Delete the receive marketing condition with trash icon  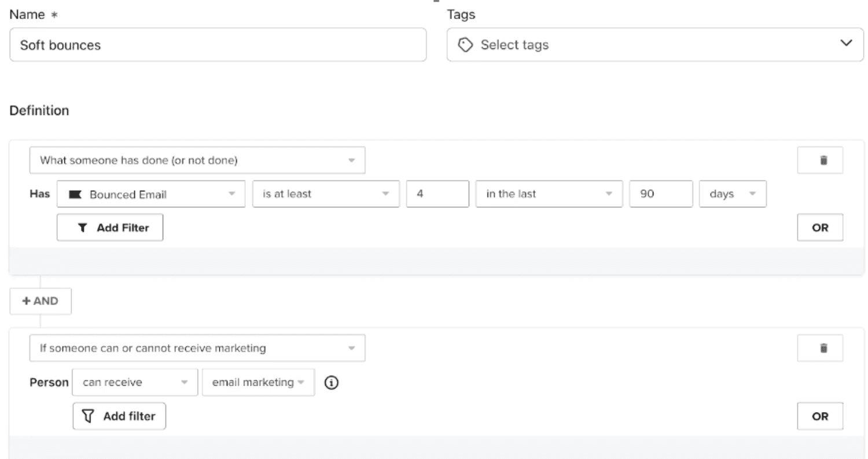(820, 348)
